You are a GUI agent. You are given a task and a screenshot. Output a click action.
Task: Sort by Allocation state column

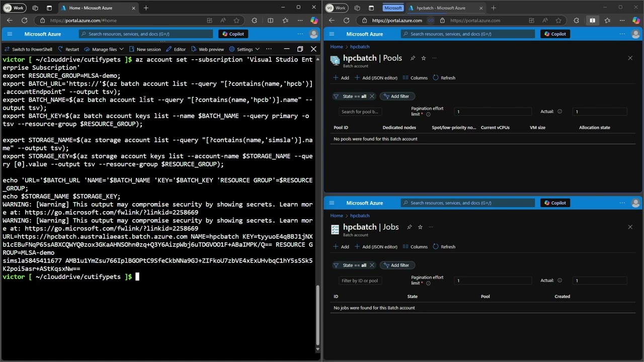point(594,128)
